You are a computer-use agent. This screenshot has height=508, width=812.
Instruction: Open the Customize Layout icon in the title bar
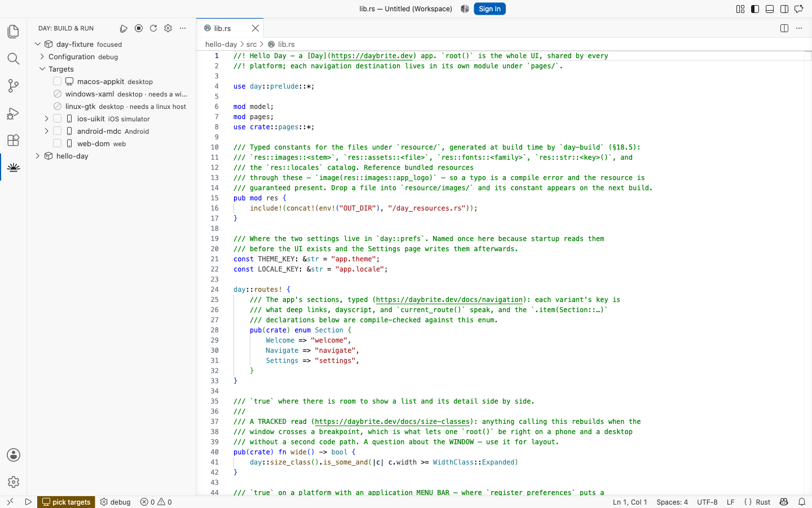click(x=740, y=9)
